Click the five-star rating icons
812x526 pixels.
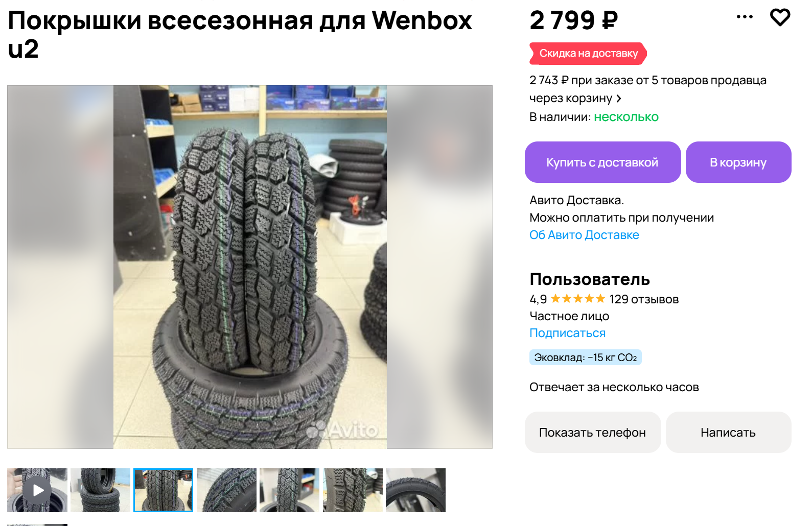[x=578, y=299]
